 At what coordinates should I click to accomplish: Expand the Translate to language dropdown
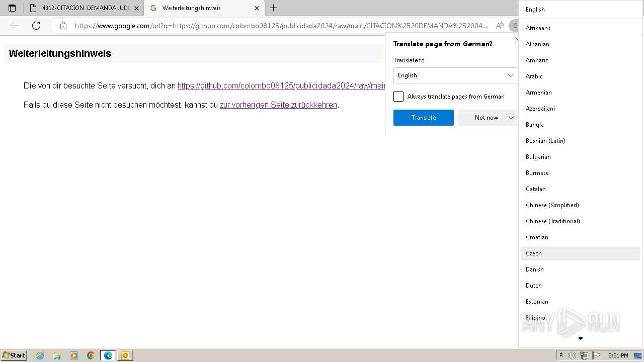click(x=455, y=75)
